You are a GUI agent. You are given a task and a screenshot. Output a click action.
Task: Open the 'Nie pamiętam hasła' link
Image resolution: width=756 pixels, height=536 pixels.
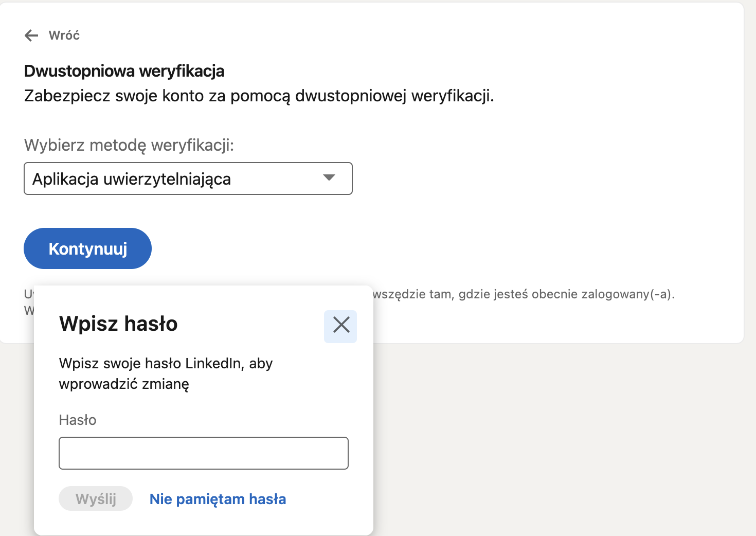point(218,499)
